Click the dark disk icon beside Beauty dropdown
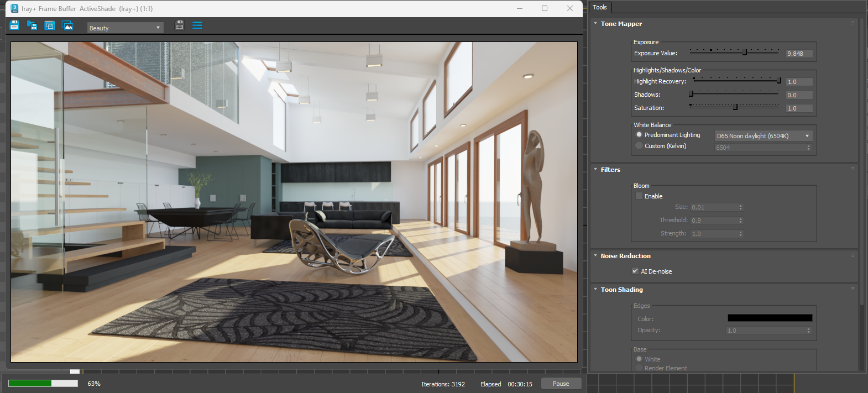Screen dimensions: 868x393 pyautogui.click(x=179, y=25)
